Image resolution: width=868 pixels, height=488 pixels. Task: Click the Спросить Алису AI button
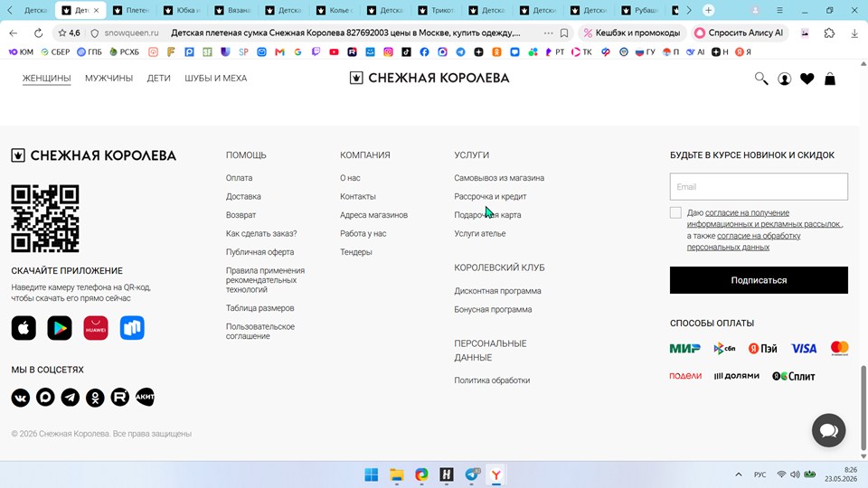point(739,33)
